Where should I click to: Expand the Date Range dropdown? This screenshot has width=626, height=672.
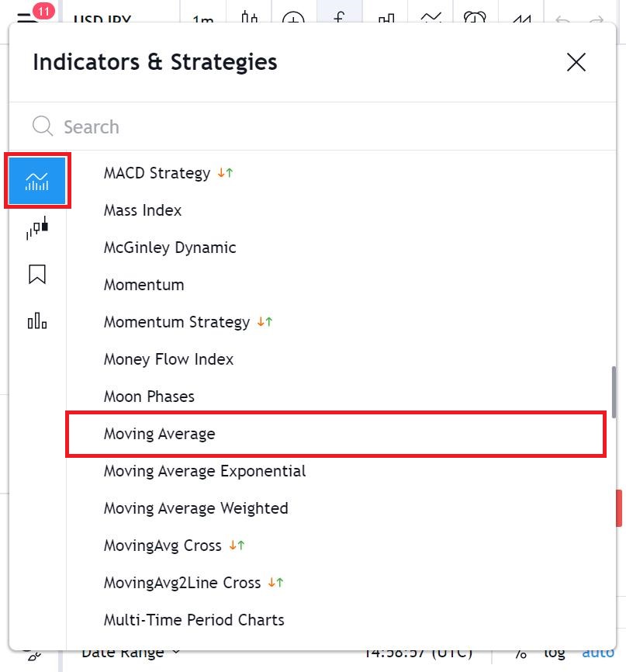(x=130, y=653)
